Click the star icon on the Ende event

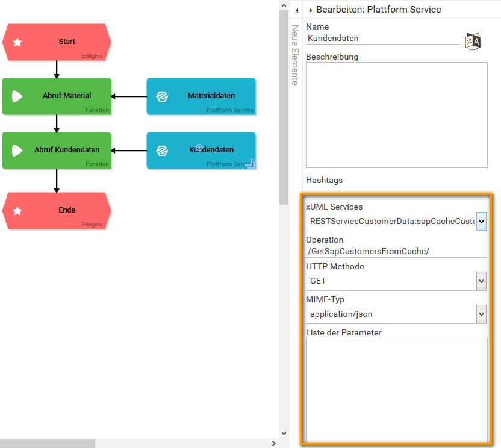[17, 211]
